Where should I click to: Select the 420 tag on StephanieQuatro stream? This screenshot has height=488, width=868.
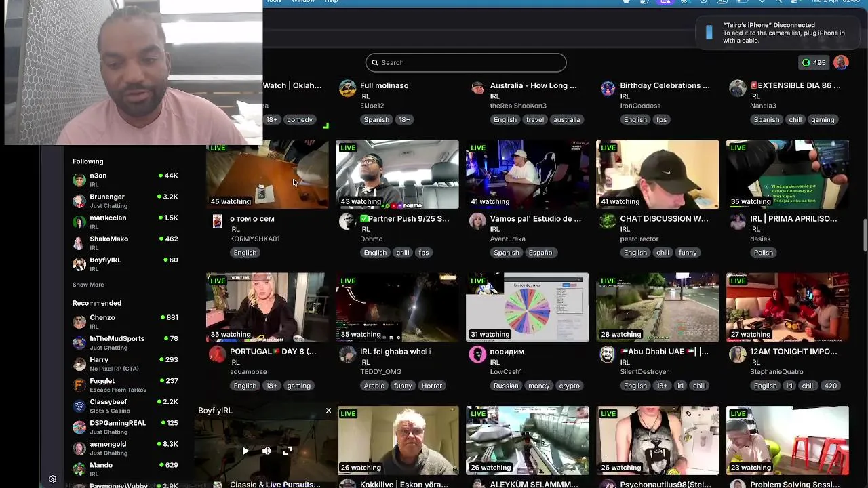point(831,386)
